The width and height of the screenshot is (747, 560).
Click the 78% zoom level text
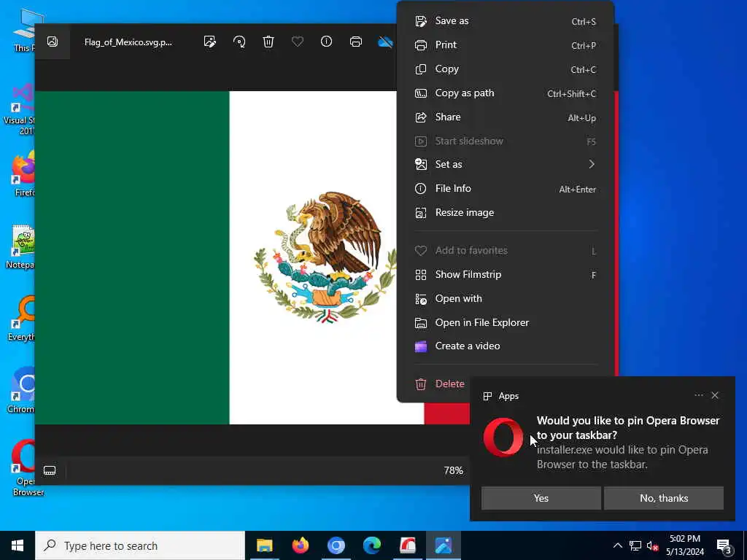pos(453,470)
